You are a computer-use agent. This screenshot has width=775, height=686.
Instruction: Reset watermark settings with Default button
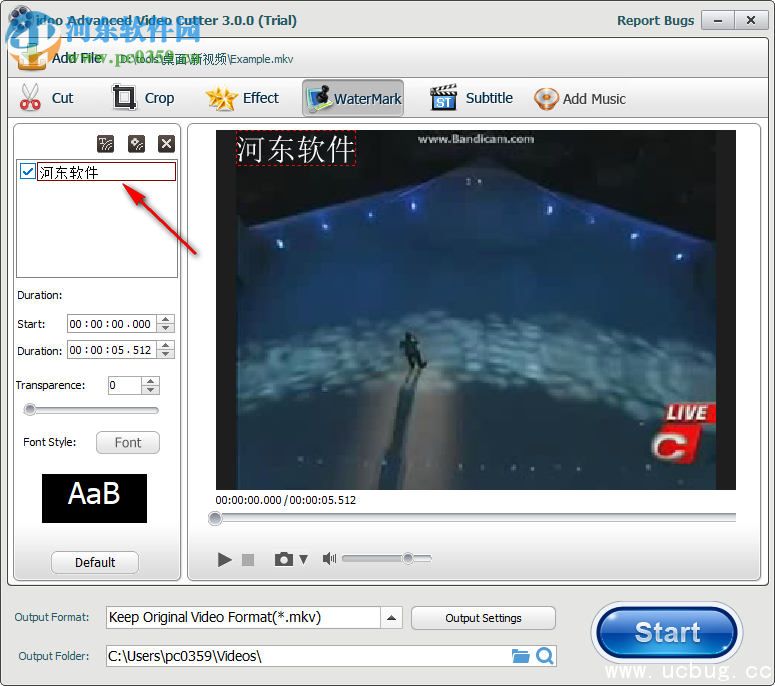coord(95,562)
